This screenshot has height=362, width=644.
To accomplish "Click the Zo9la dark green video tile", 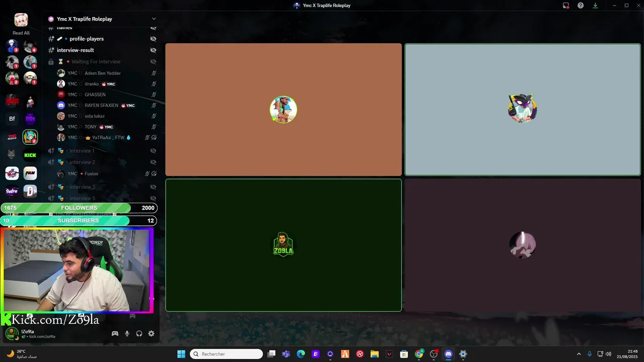I will click(283, 245).
